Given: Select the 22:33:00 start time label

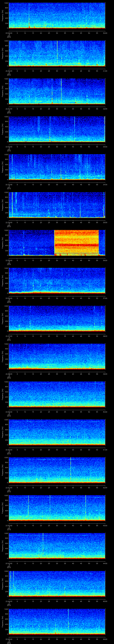Looking at the screenshot, I should [x=9, y=184].
